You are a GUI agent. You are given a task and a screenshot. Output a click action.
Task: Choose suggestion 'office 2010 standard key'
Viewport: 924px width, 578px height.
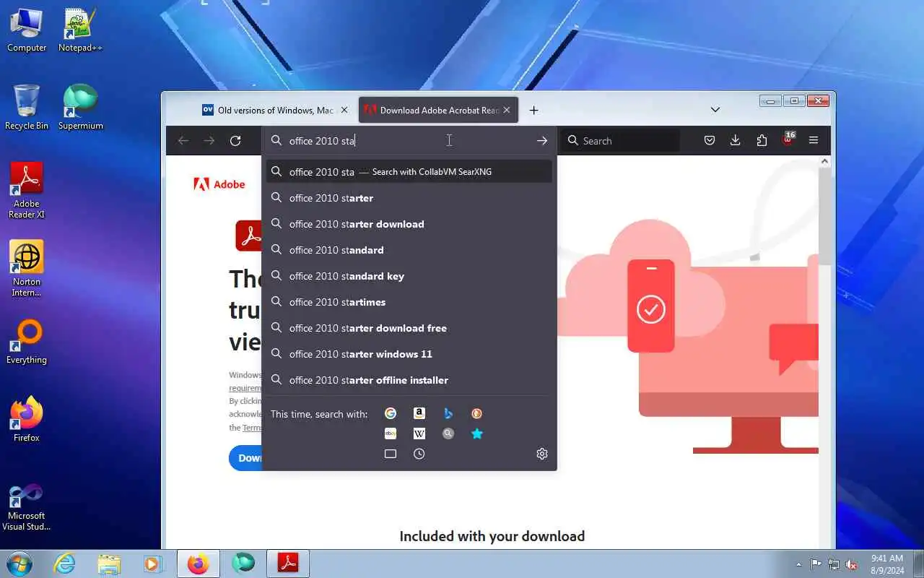pyautogui.click(x=409, y=276)
